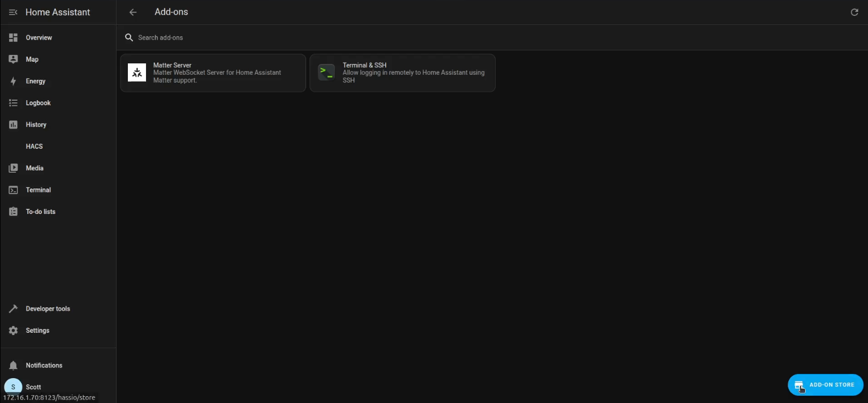Viewport: 868px width, 403px height.
Task: Open the Notifications menu item
Action: click(58, 365)
